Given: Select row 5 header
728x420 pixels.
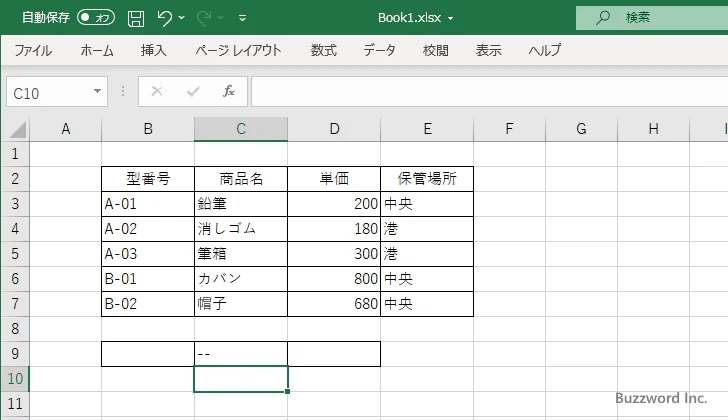Looking at the screenshot, I should [x=14, y=253].
